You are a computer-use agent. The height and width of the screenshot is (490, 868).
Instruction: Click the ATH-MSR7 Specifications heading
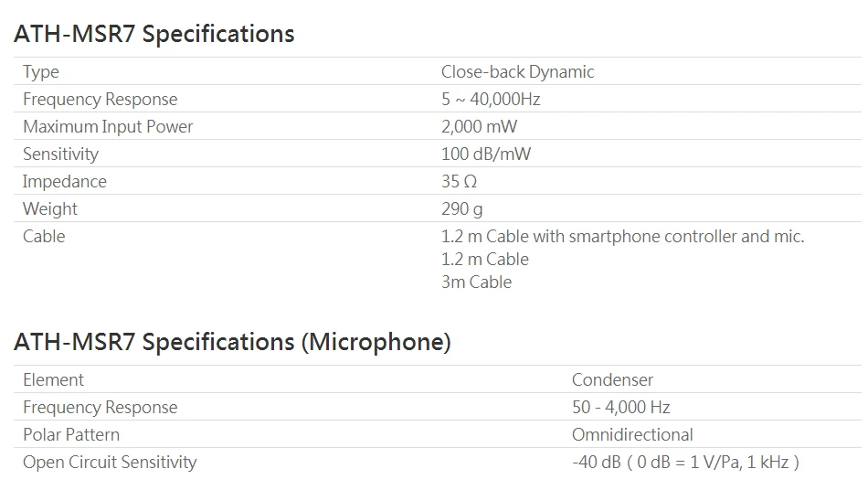click(153, 35)
